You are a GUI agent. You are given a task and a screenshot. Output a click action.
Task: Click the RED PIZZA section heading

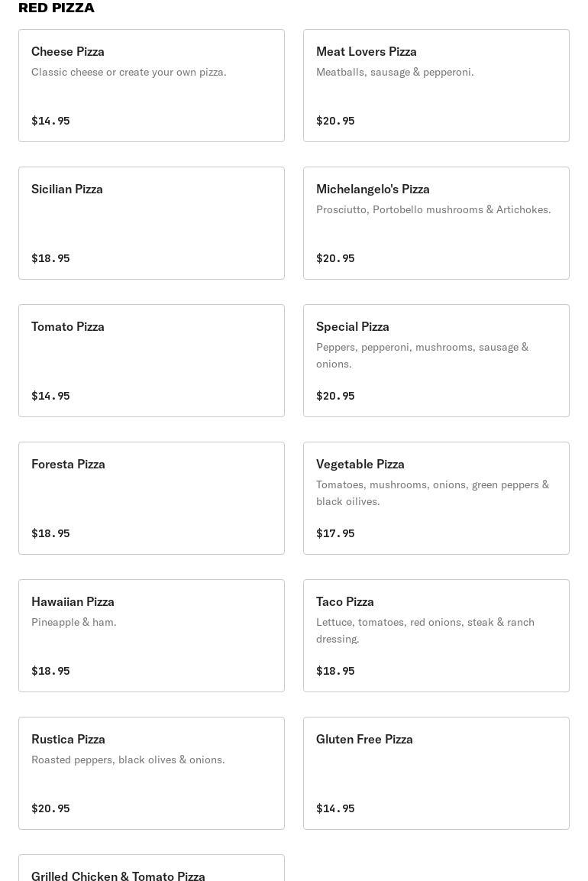tap(57, 8)
